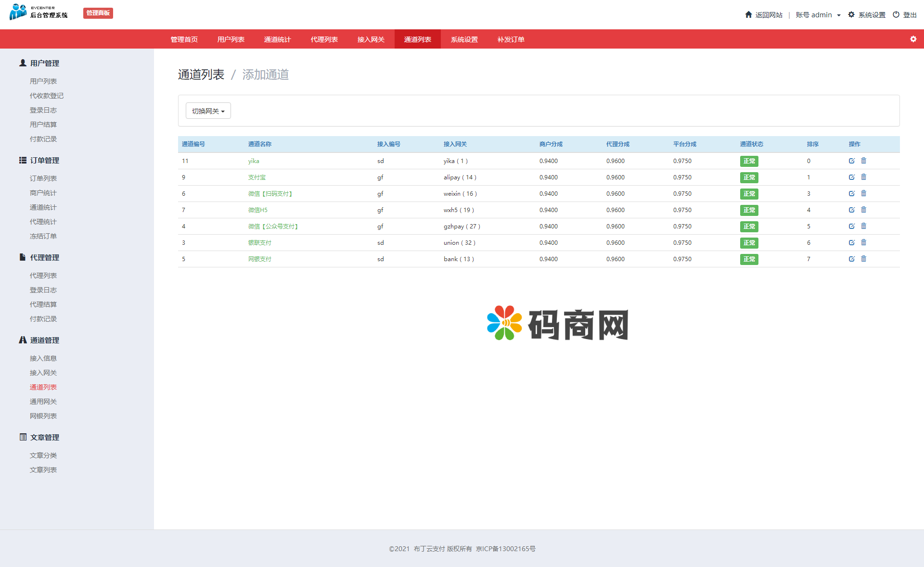This screenshot has width=924, height=567.
Task: Click the edit pencil icon for 支付宝 channel
Action: tap(852, 177)
